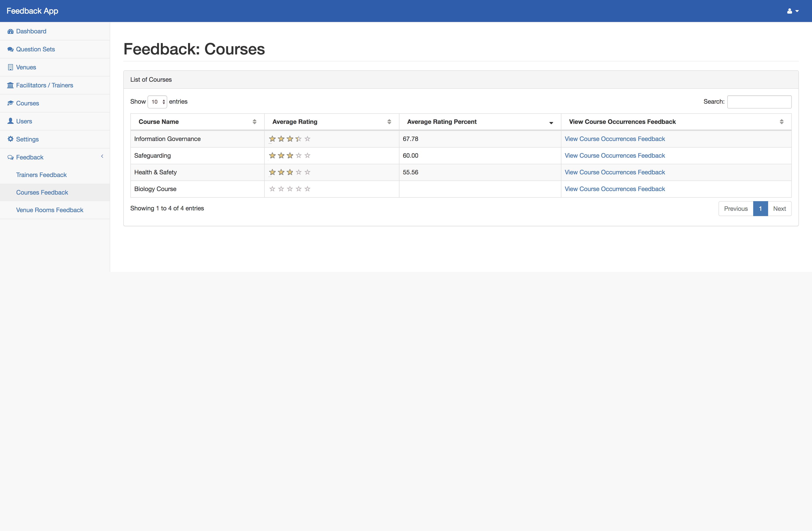The width and height of the screenshot is (812, 531).
Task: Click the Previous pagination button
Action: coord(736,209)
